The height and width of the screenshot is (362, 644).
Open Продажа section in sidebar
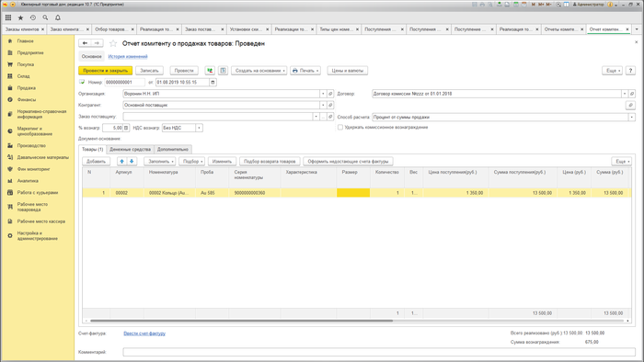(27, 88)
